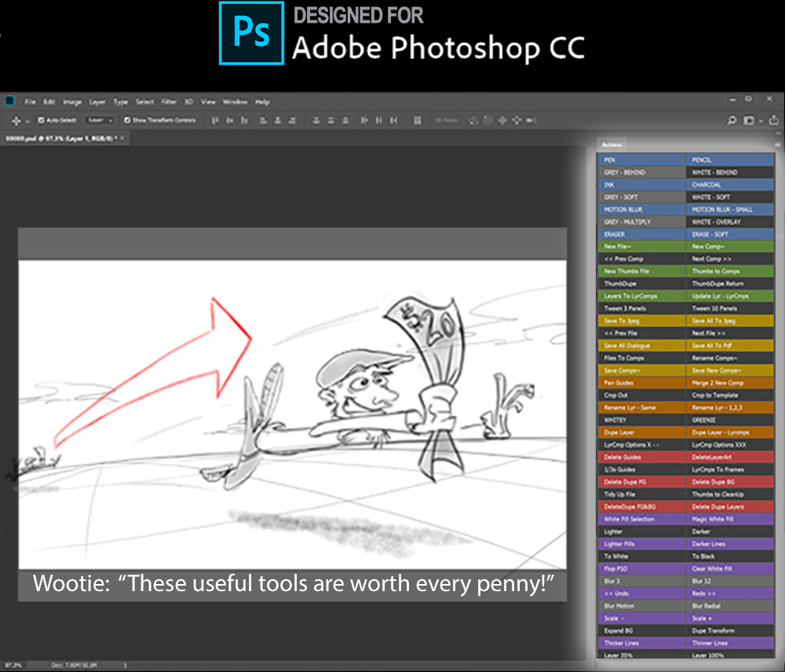The width and height of the screenshot is (785, 672).
Task: Open the Image menu
Action: pos(72,101)
